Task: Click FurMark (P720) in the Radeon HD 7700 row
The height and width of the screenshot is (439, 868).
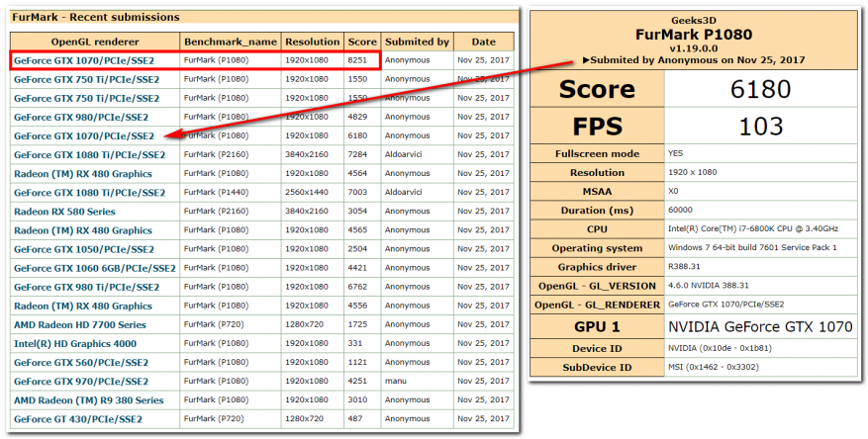Action: (214, 324)
